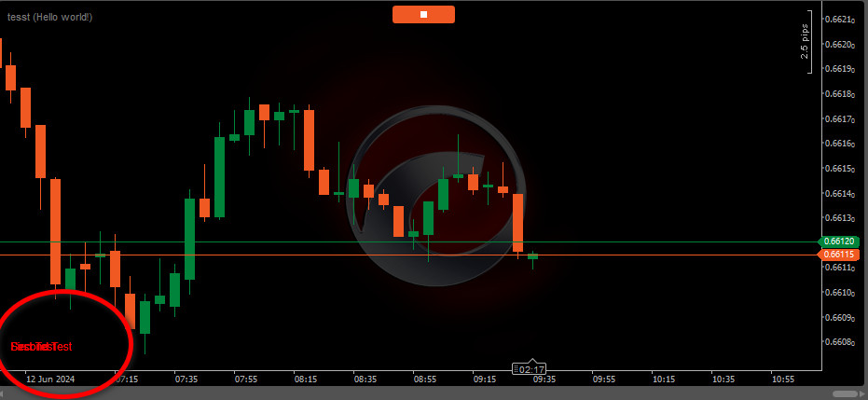This screenshot has width=868, height=400.
Task: Click the 09:55 time axis label
Action: (x=604, y=379)
